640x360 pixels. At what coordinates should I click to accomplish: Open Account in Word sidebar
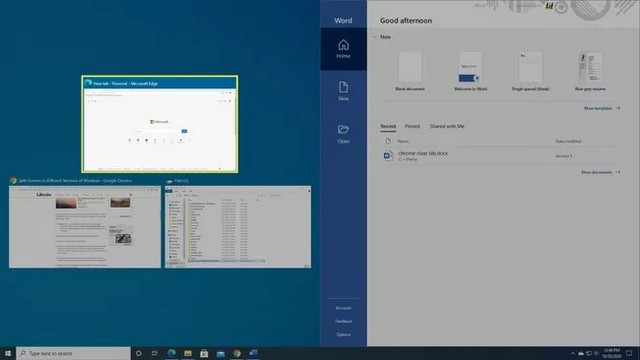click(343, 308)
